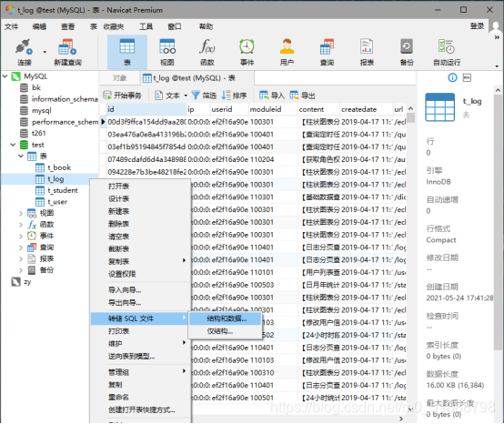Open the 文件 menu
Image resolution: width=504 pixels, height=424 pixels.
[11, 26]
